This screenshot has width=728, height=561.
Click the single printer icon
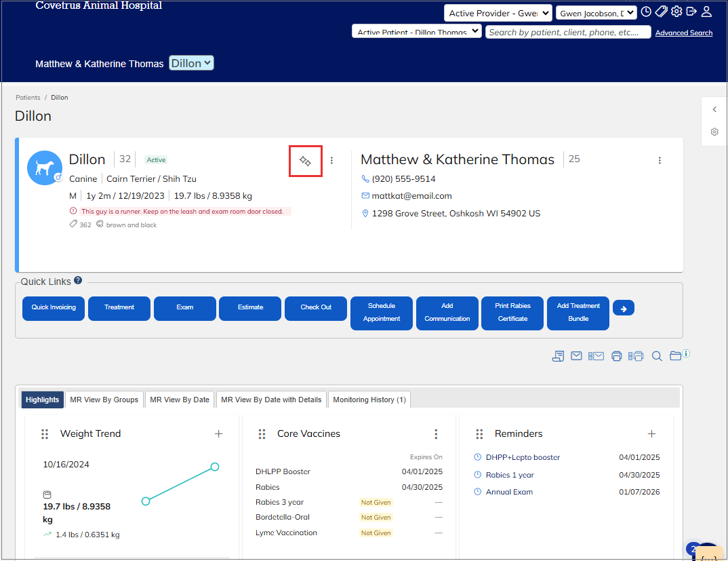coord(616,355)
